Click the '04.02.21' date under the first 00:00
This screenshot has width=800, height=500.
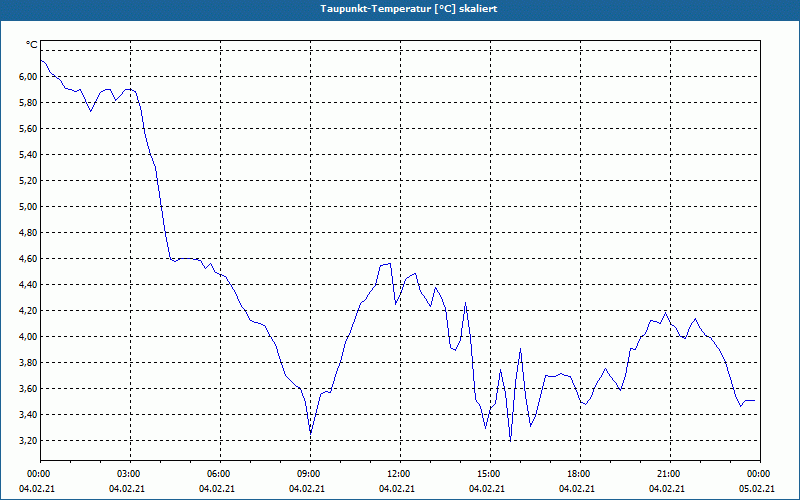click(37, 489)
